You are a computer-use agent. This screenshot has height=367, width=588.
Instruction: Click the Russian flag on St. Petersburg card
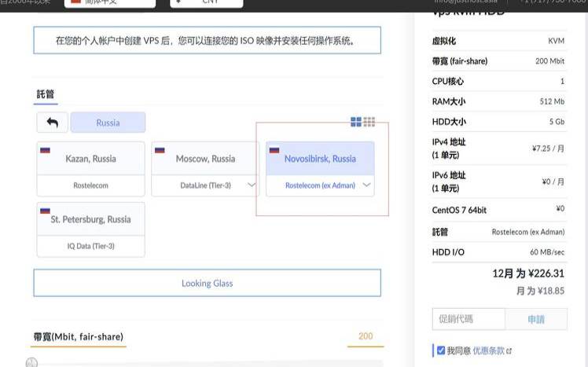[x=45, y=211]
